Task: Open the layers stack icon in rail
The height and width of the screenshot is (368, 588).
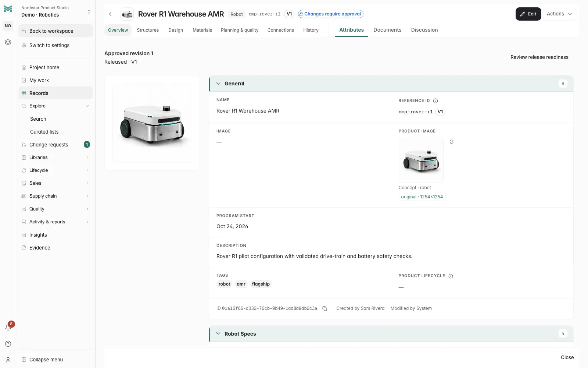Action: 8,42
